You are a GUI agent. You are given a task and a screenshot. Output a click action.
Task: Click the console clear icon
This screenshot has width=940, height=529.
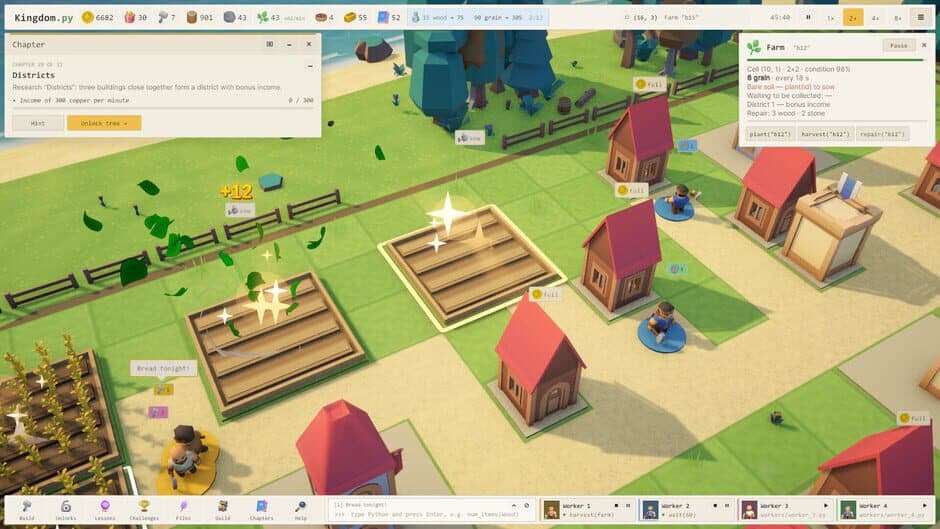coord(526,505)
